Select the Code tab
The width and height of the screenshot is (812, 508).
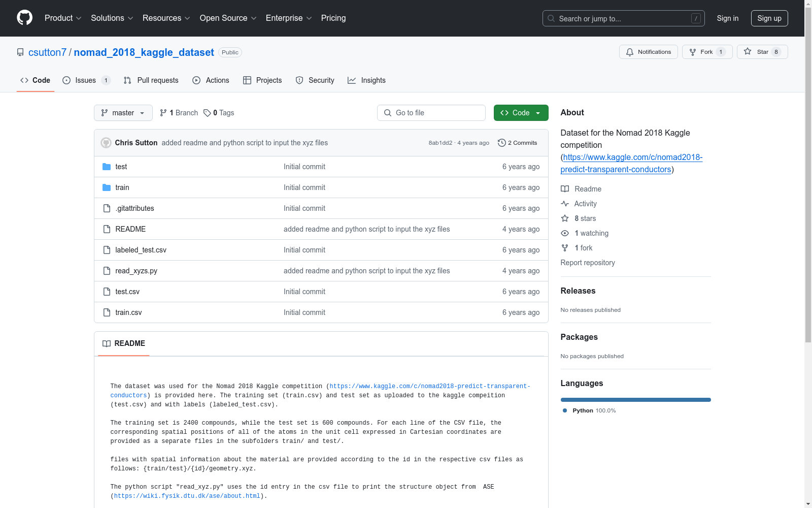36,80
